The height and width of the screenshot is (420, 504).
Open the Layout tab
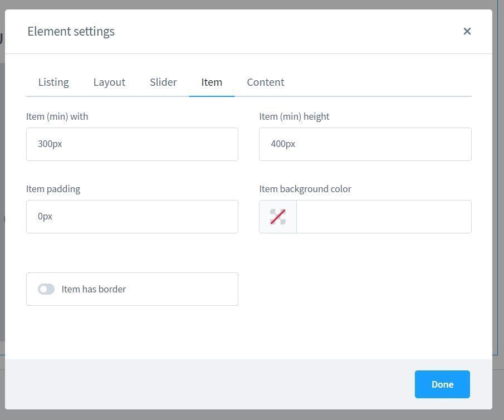109,82
